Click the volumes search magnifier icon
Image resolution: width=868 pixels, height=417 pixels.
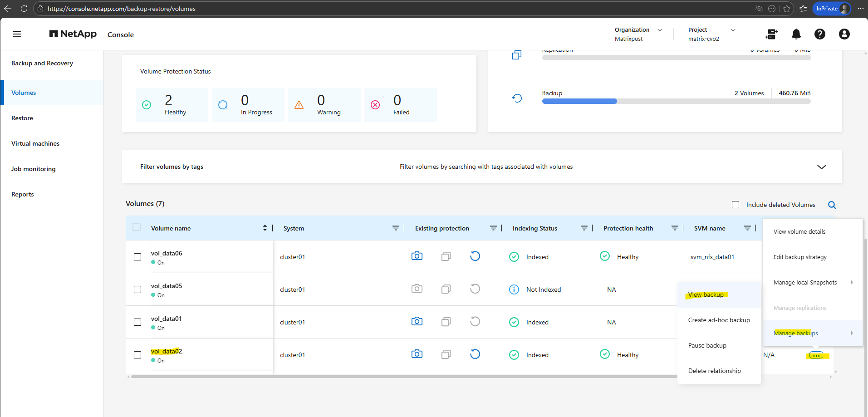click(832, 205)
